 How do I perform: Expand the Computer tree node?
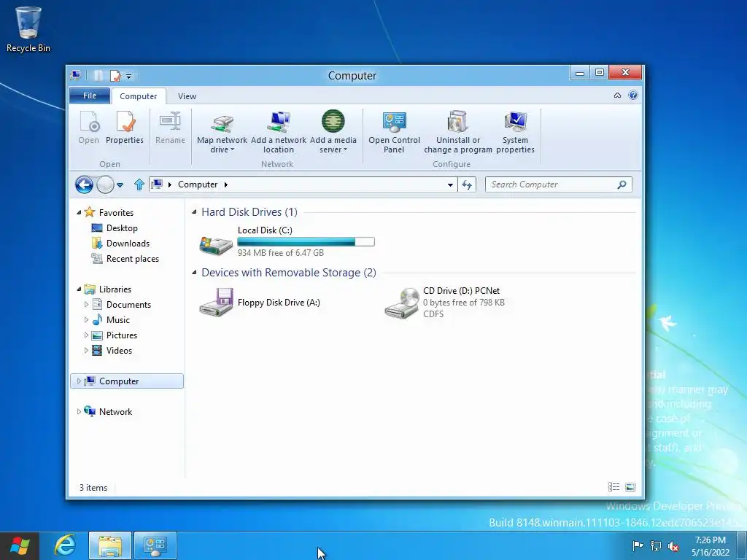[79, 381]
